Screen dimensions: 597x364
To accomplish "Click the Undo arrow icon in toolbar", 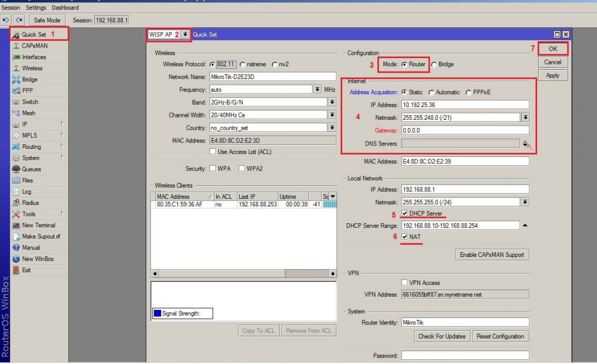I will [x=6, y=20].
